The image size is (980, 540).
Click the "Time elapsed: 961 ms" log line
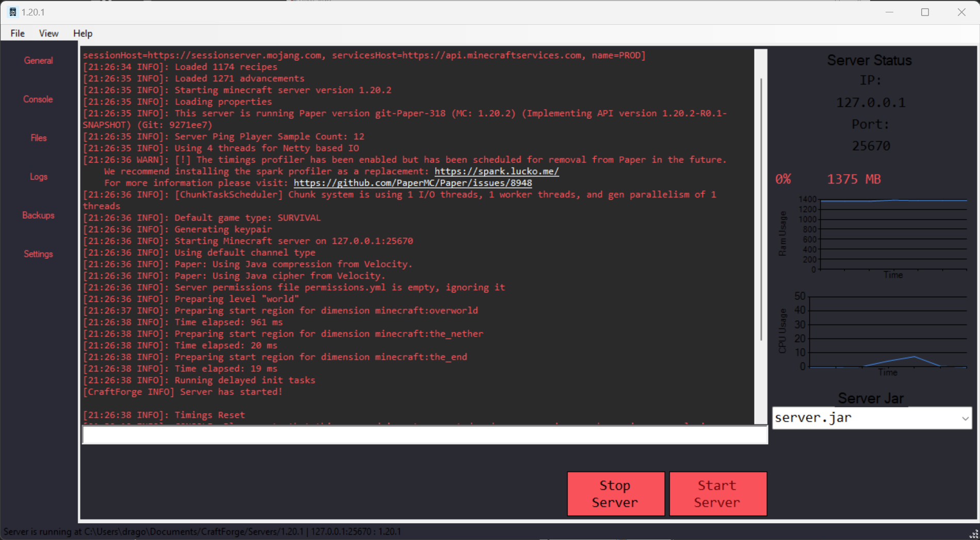[183, 322]
